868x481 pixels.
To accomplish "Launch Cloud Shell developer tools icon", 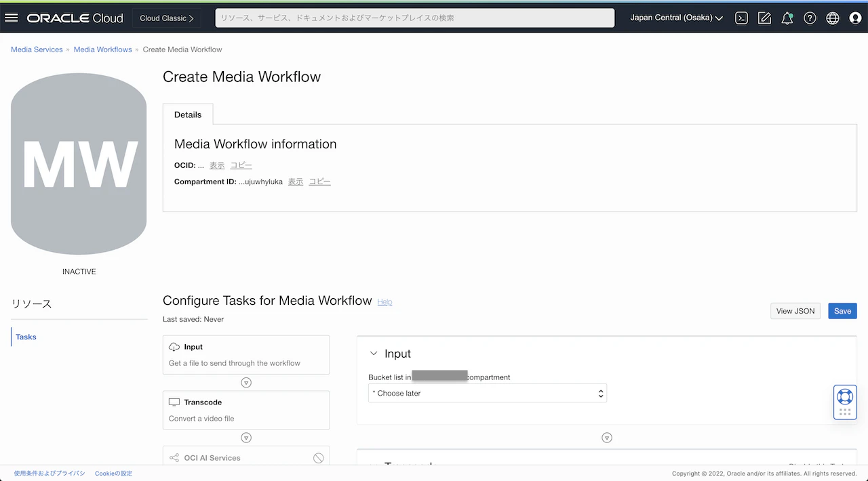I will [742, 18].
